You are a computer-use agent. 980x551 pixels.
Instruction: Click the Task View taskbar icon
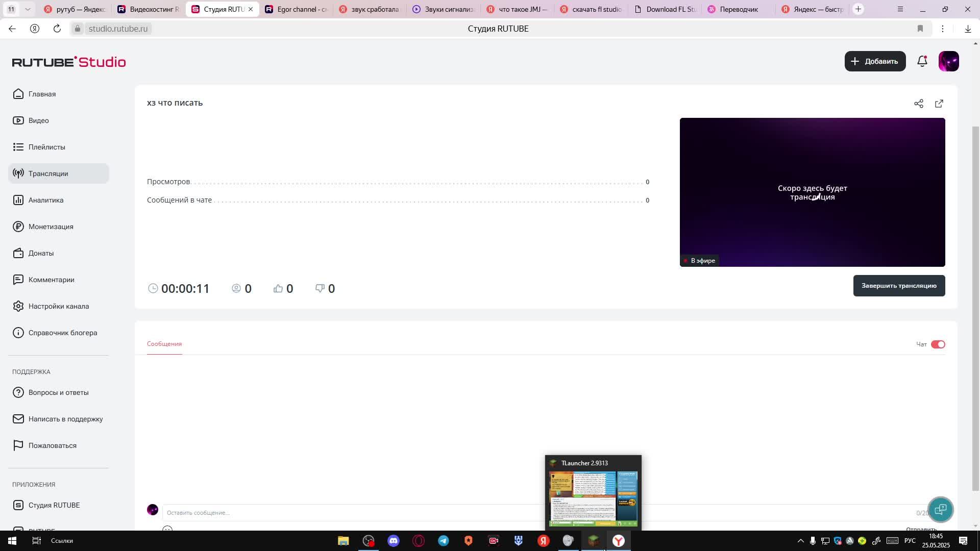click(x=37, y=541)
